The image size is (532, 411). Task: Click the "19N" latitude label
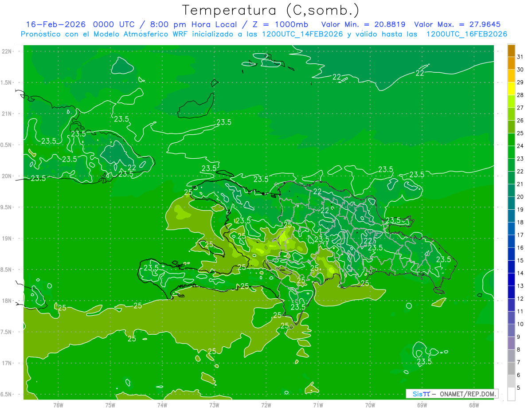click(8, 239)
